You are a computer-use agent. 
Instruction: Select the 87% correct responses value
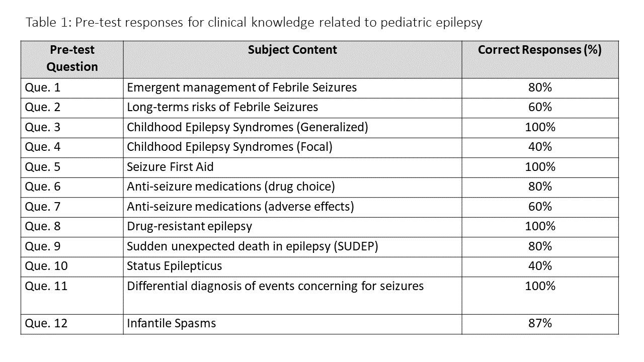click(x=540, y=323)
